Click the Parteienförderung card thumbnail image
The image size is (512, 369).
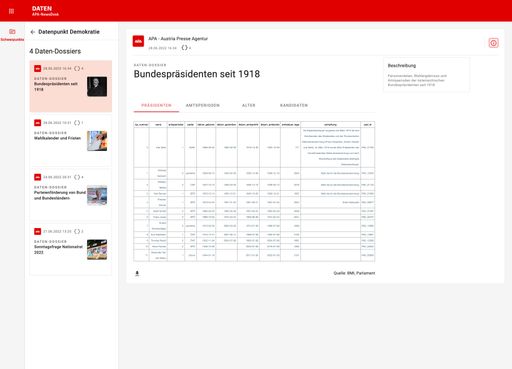(97, 195)
